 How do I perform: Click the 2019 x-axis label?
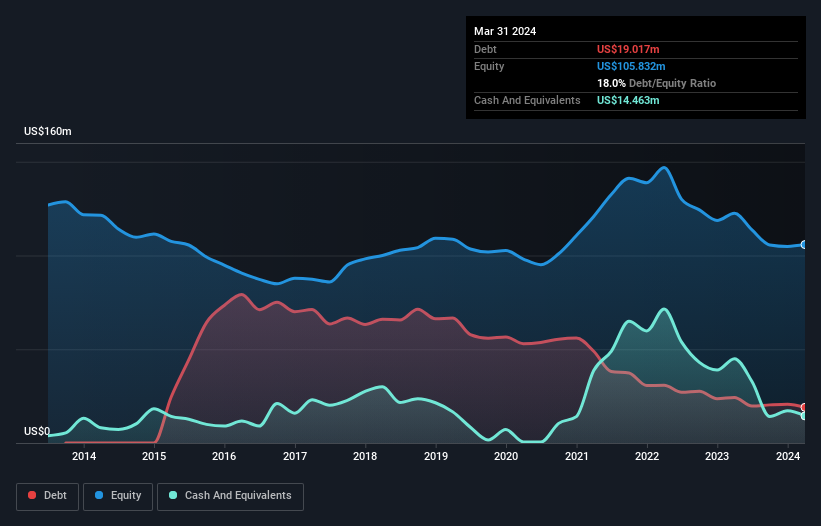[436, 456]
